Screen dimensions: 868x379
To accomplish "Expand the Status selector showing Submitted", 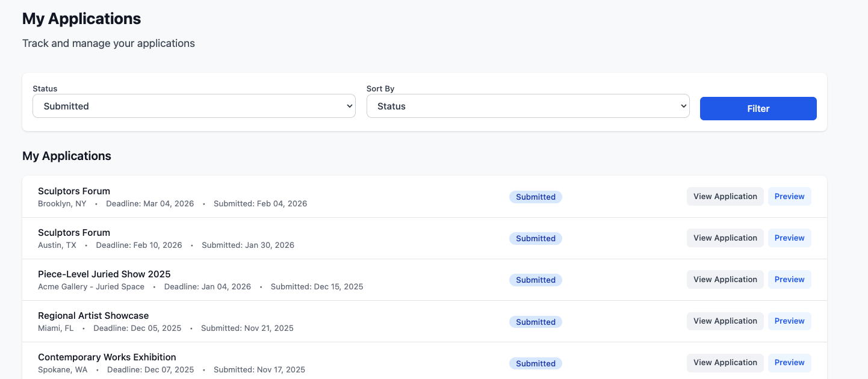I will 194,106.
